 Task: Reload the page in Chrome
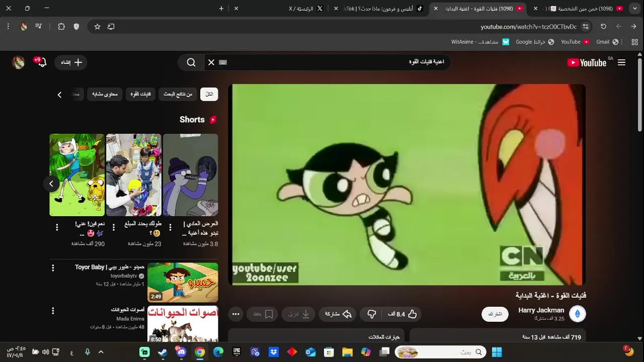click(x=603, y=27)
